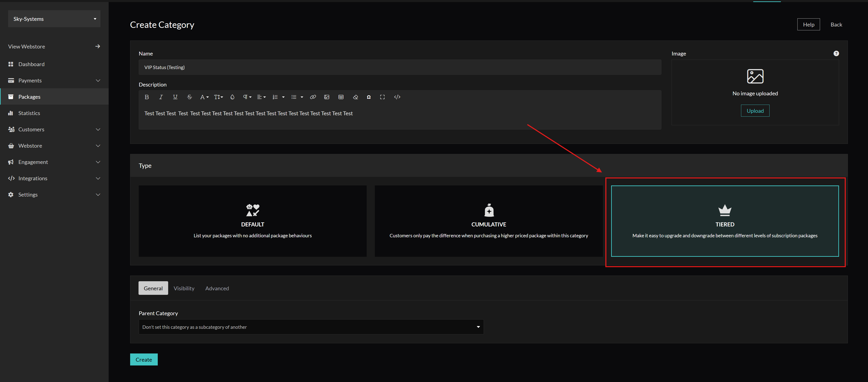868x382 pixels.
Task: Insert a table in description
Action: 341,97
